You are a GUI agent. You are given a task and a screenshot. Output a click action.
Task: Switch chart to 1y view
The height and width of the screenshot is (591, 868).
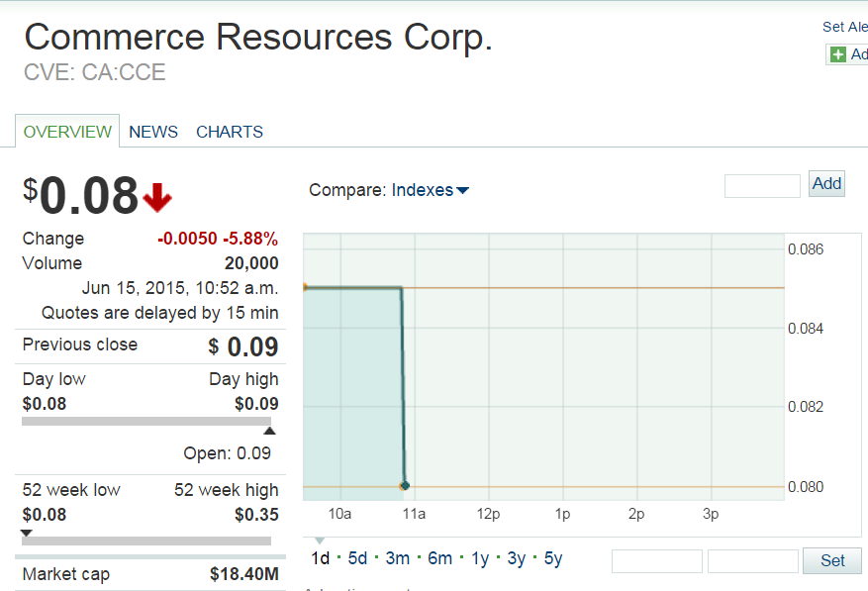[479, 558]
